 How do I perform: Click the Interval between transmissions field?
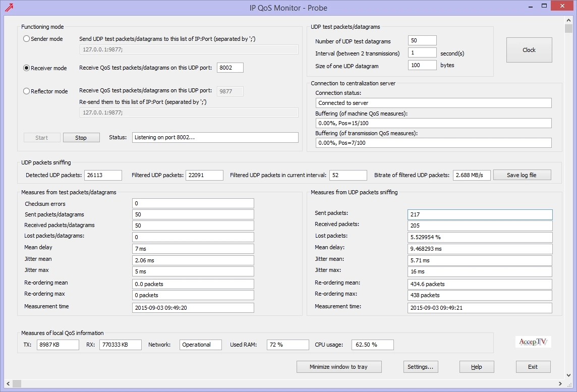422,52
